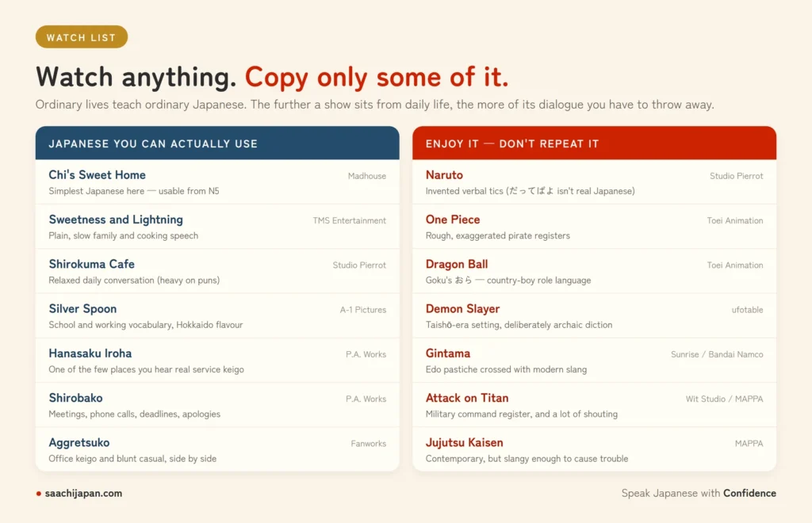Click Studio Pierrot beside Shirokuma Cafe
This screenshot has height=523, width=812.
point(359,265)
